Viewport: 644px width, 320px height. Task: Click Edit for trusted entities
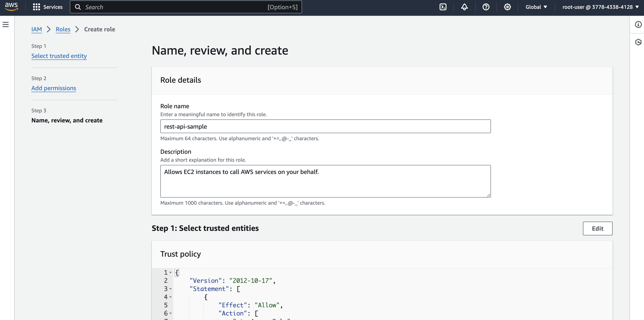pos(597,228)
